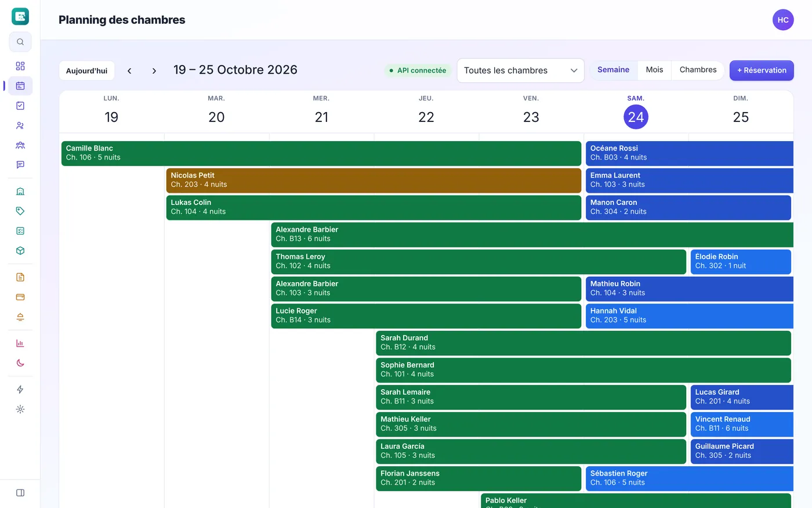
Task: Open the building icon in sidebar
Action: coord(20,192)
